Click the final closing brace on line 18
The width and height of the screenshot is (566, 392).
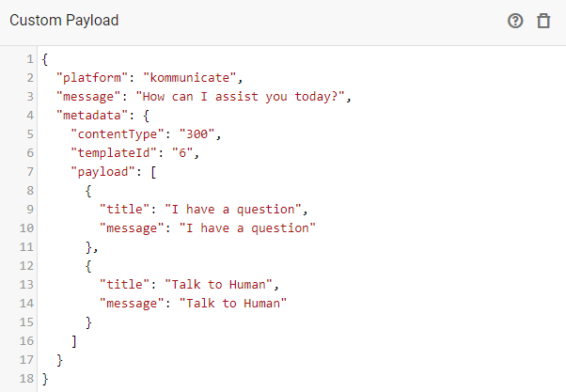pyautogui.click(x=45, y=380)
